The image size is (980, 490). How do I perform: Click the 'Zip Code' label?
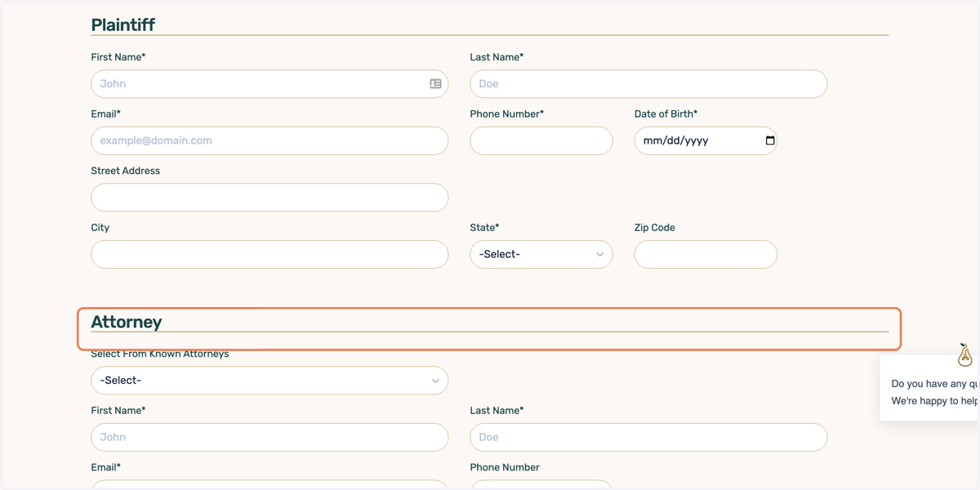coord(655,228)
